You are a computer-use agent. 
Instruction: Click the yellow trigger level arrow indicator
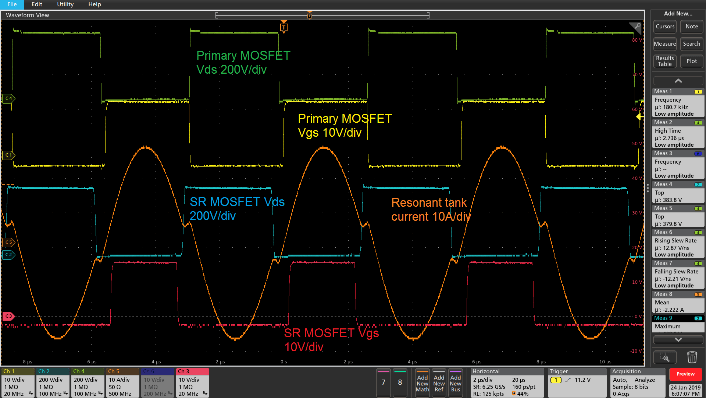[639, 117]
